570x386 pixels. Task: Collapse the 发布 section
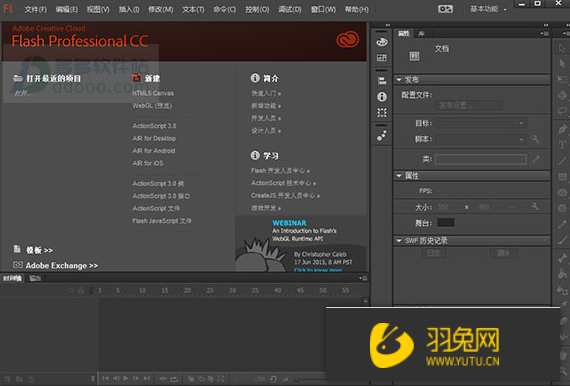point(399,80)
